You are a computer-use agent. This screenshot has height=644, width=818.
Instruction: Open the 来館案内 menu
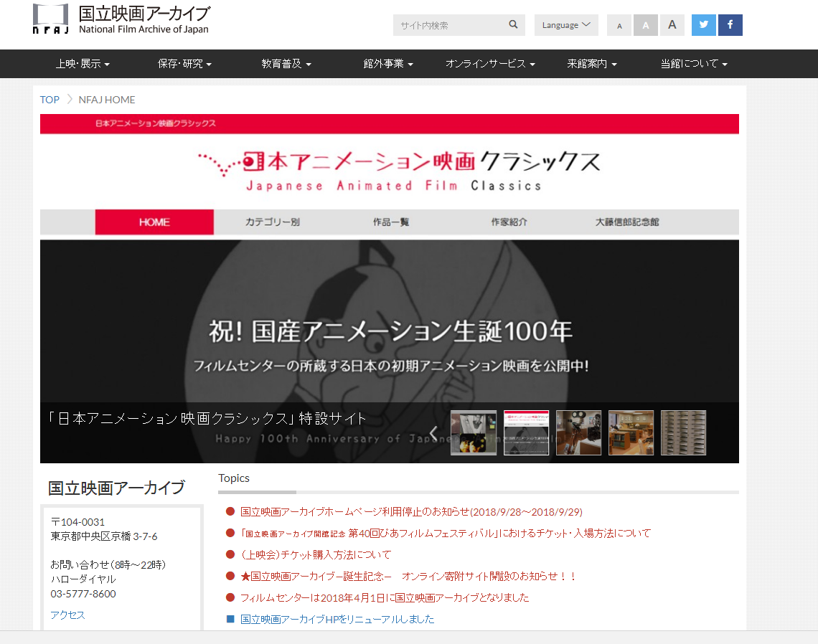click(x=592, y=64)
